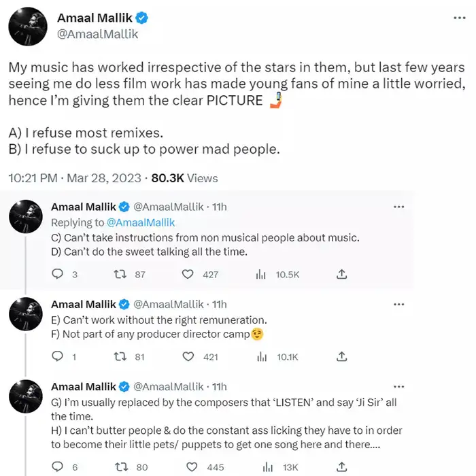The image size is (476, 476).
Task: Like the tweet with 427 likes
Action: pos(188,274)
